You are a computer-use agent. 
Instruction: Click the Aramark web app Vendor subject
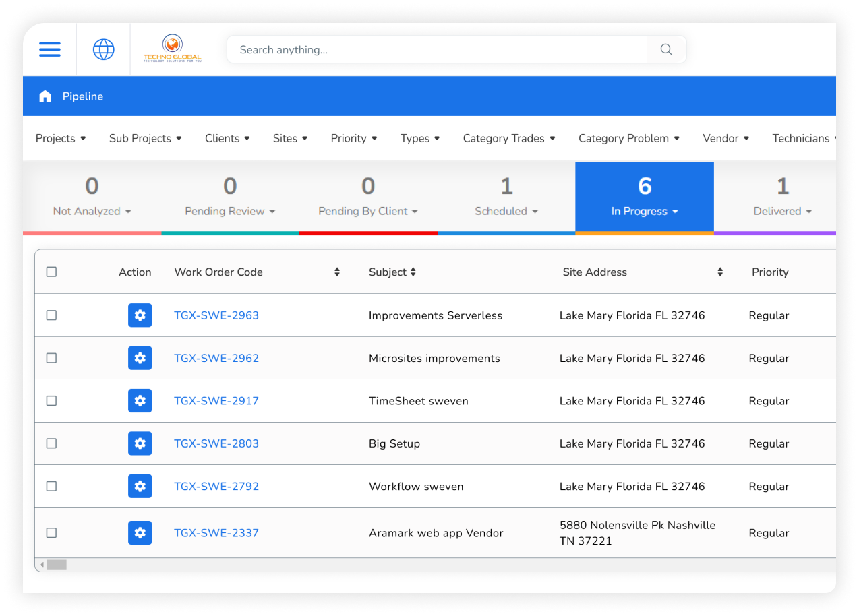[436, 532]
